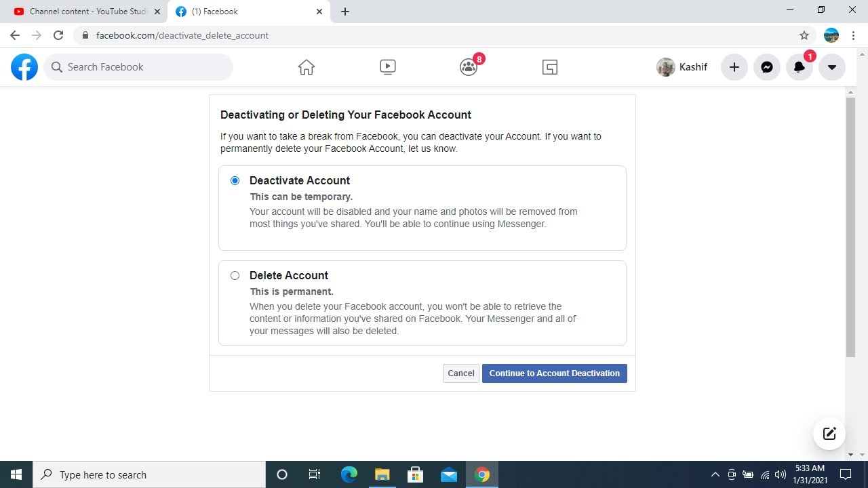Open the Groups icon with 8 badge
This screenshot has height=488, width=868.
pos(469,67)
